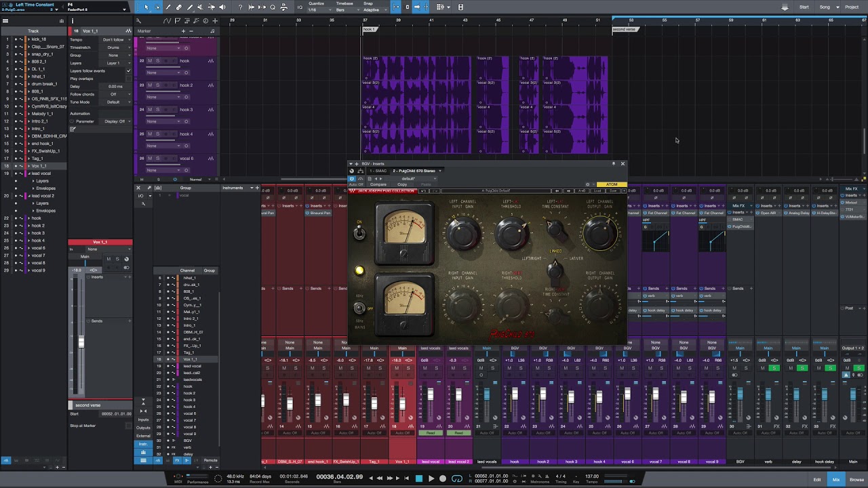Flip the PuigChild ON toggle switch
Screen dimensions: 868x488
coord(359,233)
